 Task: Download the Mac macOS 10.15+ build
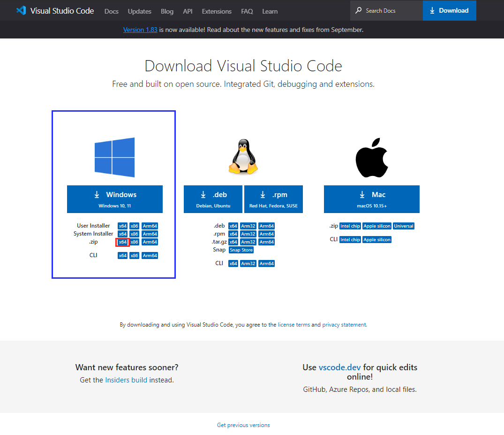click(372, 199)
